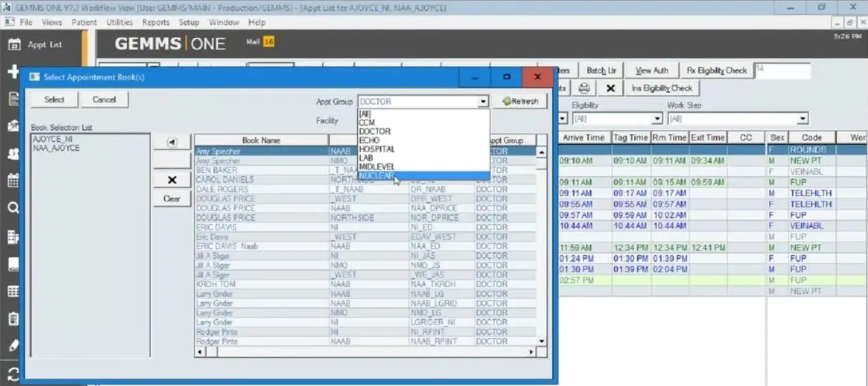The image size is (868, 386).
Task: Choose CCM from the Appt Group list
Action: 423,122
